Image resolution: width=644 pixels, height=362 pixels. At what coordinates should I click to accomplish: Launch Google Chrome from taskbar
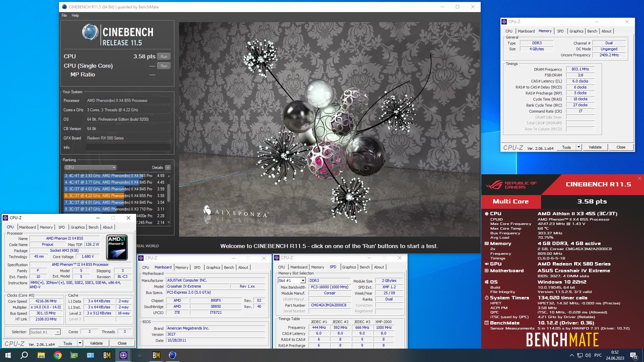(x=58, y=355)
